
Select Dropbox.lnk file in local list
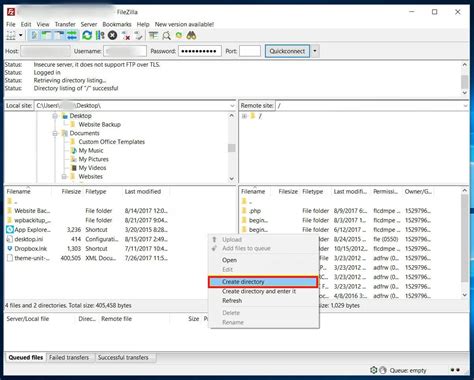click(87, 249)
